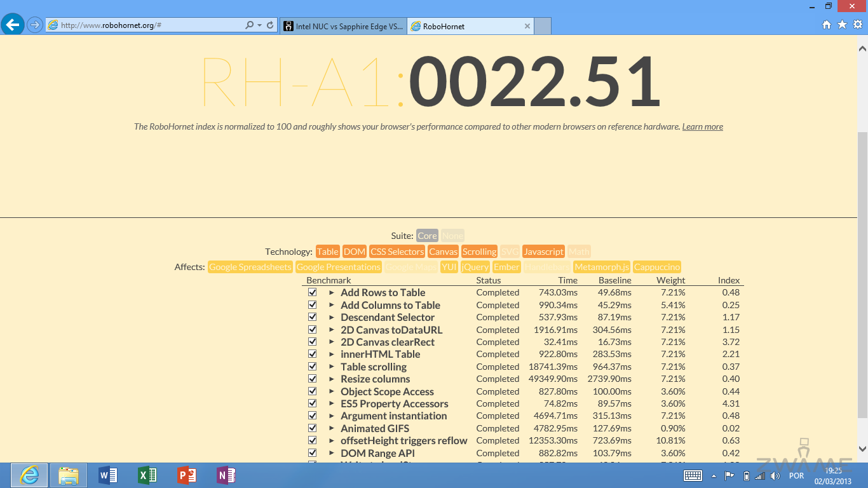Image resolution: width=868 pixels, height=488 pixels.
Task: Toggle the SVG technology tag
Action: tap(510, 252)
